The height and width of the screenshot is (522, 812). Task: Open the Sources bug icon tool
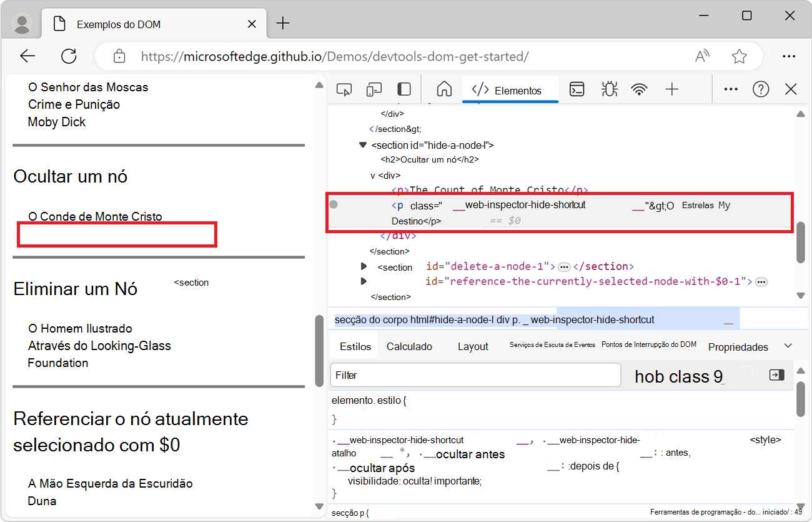609,89
